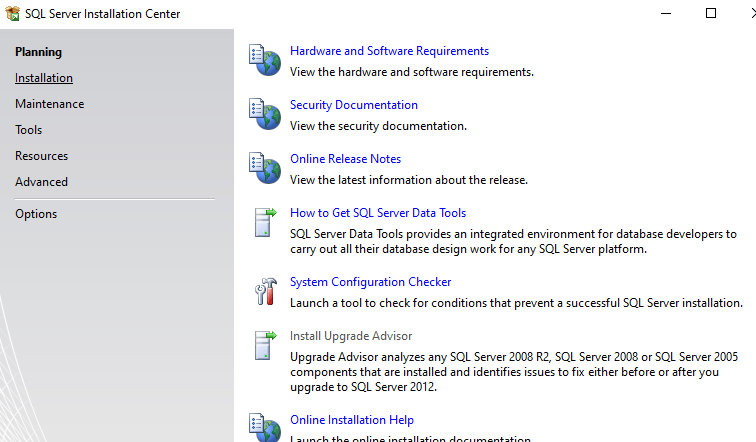Click the SQL Server Data Tools install icon
This screenshot has width=756, height=442.
(265, 222)
